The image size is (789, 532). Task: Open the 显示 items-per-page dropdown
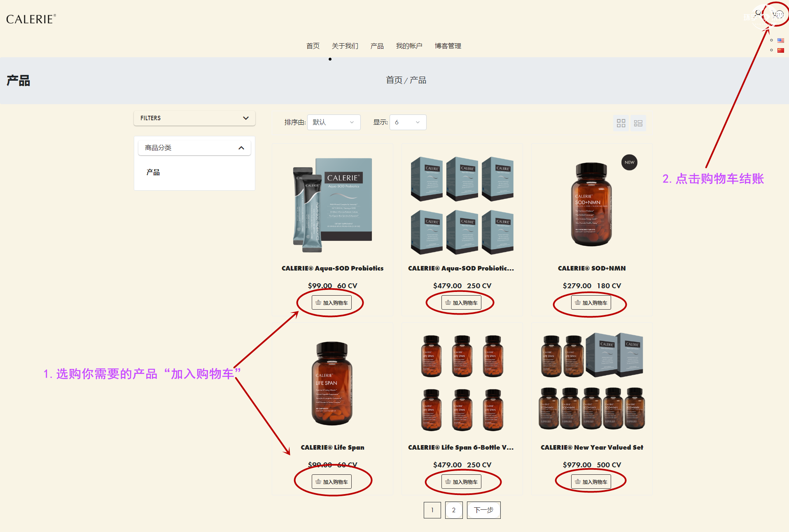point(408,122)
